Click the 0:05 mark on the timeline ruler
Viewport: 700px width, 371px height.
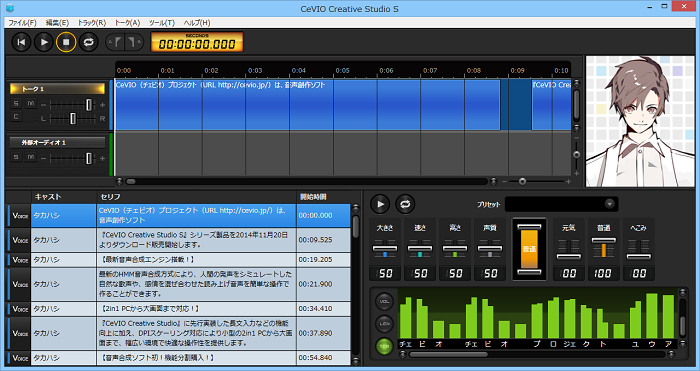coord(342,71)
